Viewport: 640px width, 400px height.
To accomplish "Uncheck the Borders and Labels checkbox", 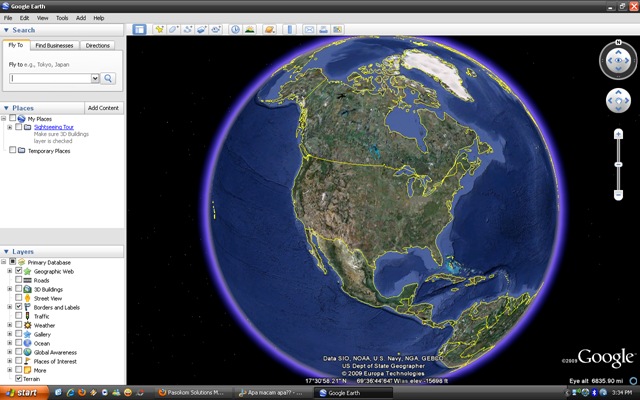I will (19, 307).
